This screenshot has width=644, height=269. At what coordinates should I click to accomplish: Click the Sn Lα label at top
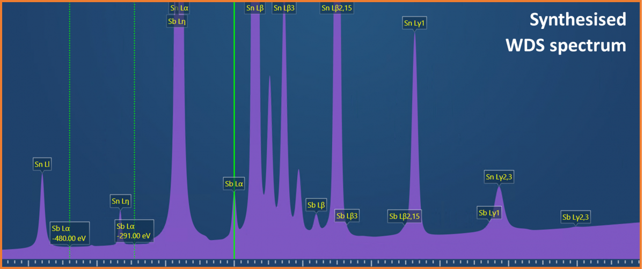click(x=179, y=8)
